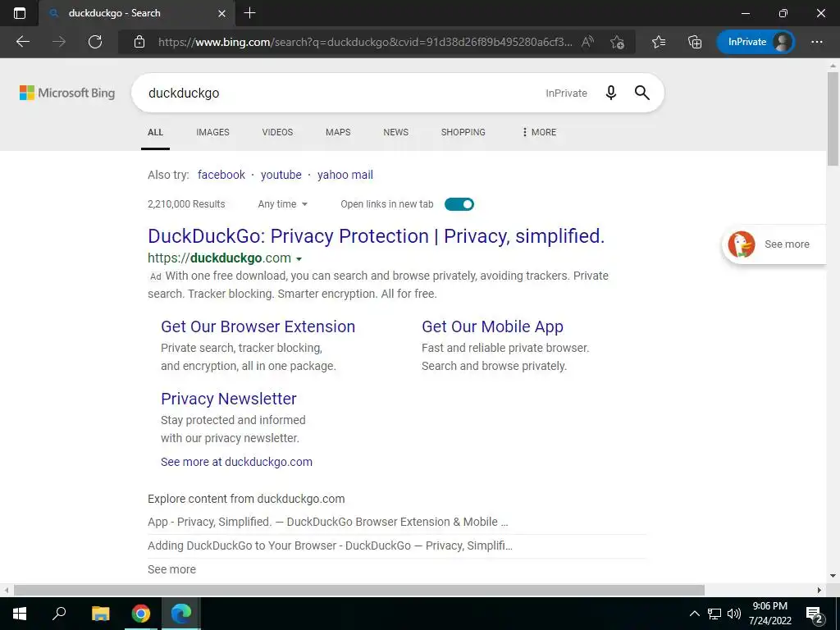
Task: Open File Explorer from taskbar
Action: point(100,614)
